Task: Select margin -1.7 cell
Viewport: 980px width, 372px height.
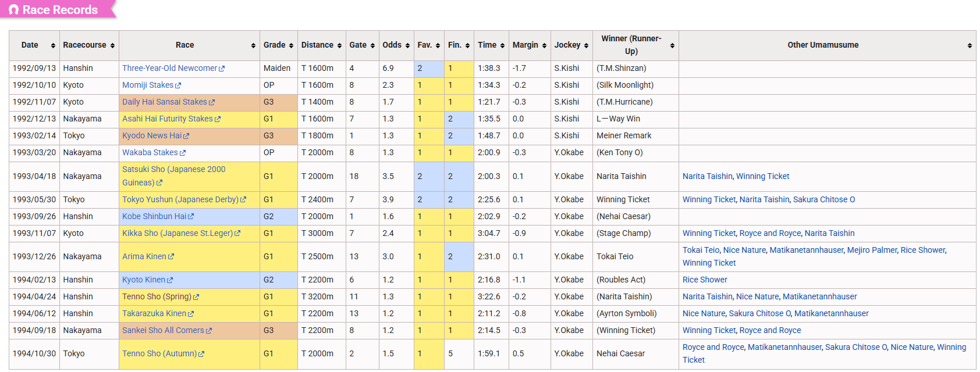Action: tap(530, 68)
